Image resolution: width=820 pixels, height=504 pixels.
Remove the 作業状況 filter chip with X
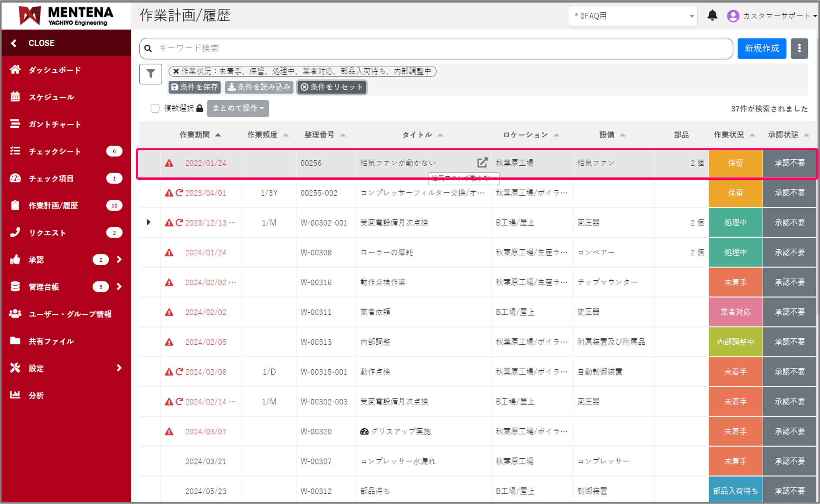[x=176, y=71]
